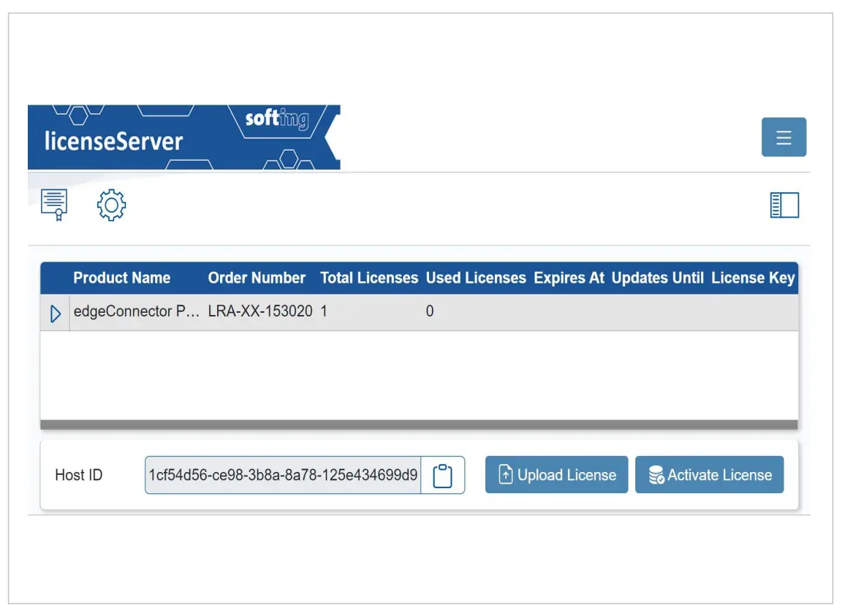The height and width of the screenshot is (616, 845).
Task: Toggle the side panel layout icon
Action: click(784, 205)
